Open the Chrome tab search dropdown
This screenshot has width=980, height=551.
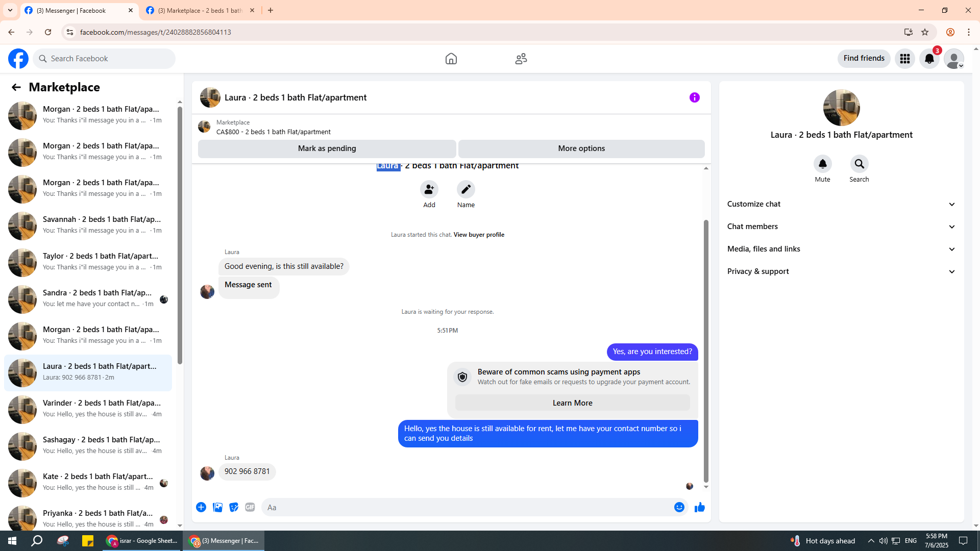(10, 10)
